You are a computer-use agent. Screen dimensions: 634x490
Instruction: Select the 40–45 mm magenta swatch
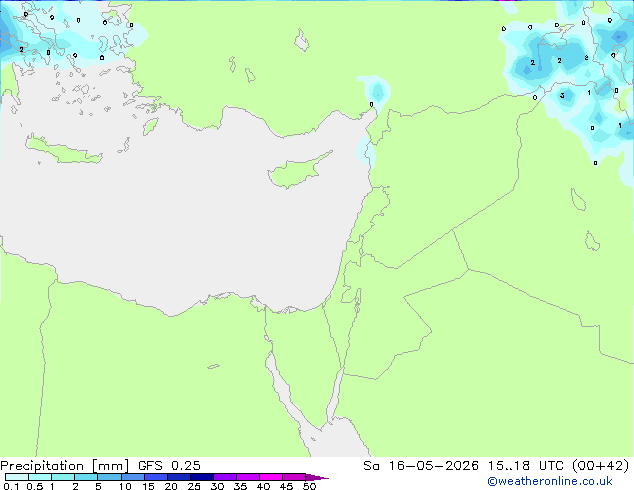(x=271, y=477)
